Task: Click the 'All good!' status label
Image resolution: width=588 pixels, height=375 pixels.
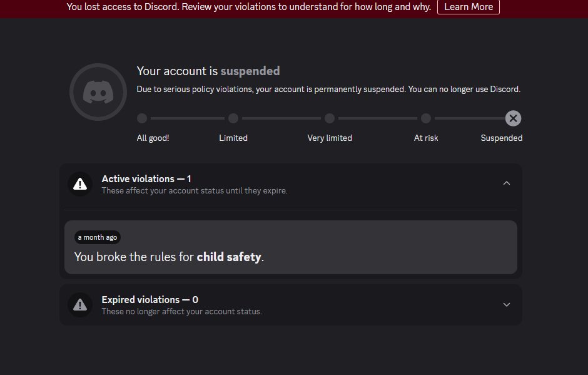Action: pos(153,138)
